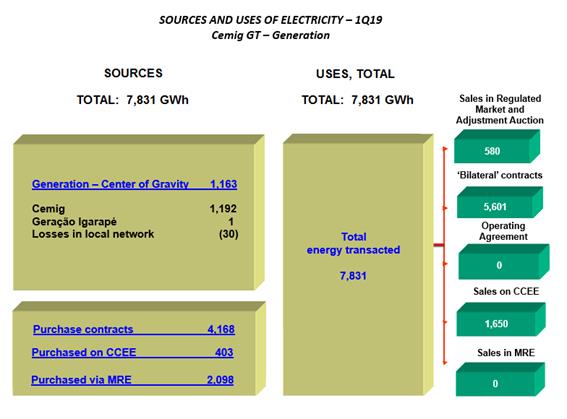Select the Bilateral contracts 5,601 green box
This screenshot has height=419, width=567.
500,202
